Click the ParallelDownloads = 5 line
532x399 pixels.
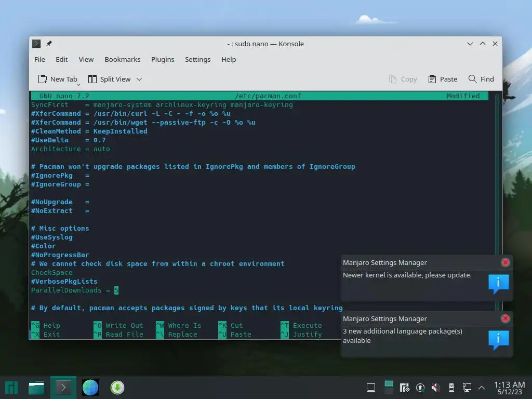tap(75, 290)
